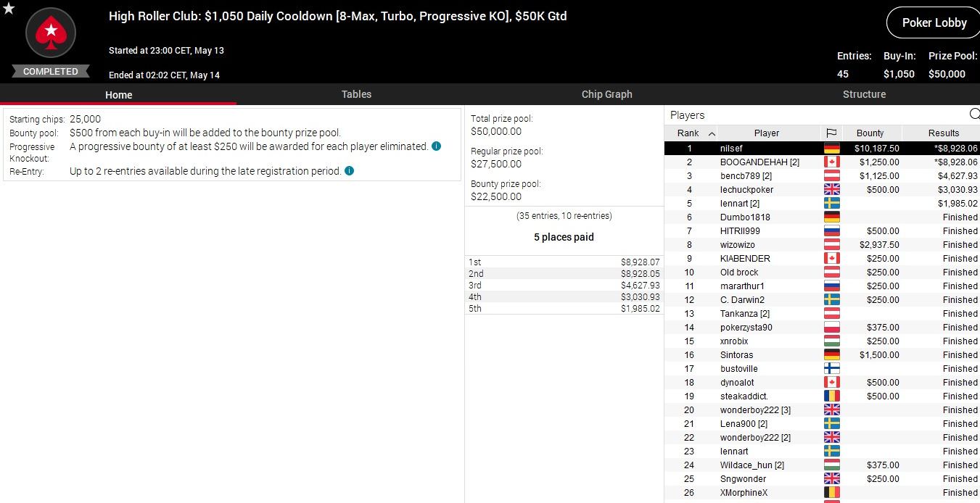Click the Re-Entry info icon

point(350,172)
